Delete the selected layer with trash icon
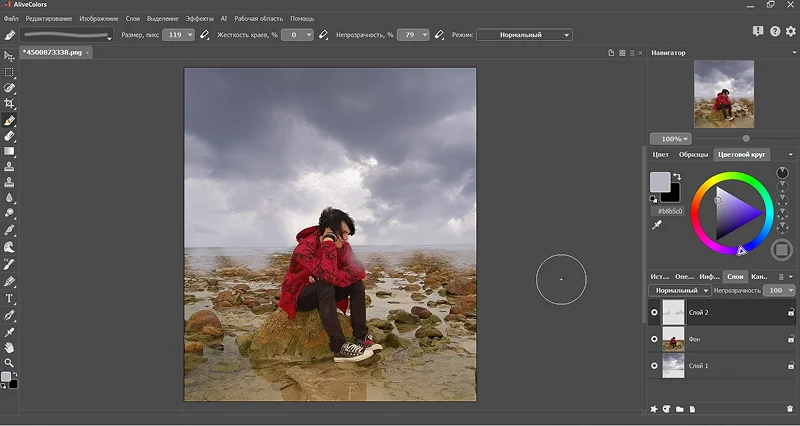The width and height of the screenshot is (800, 426). (790, 409)
